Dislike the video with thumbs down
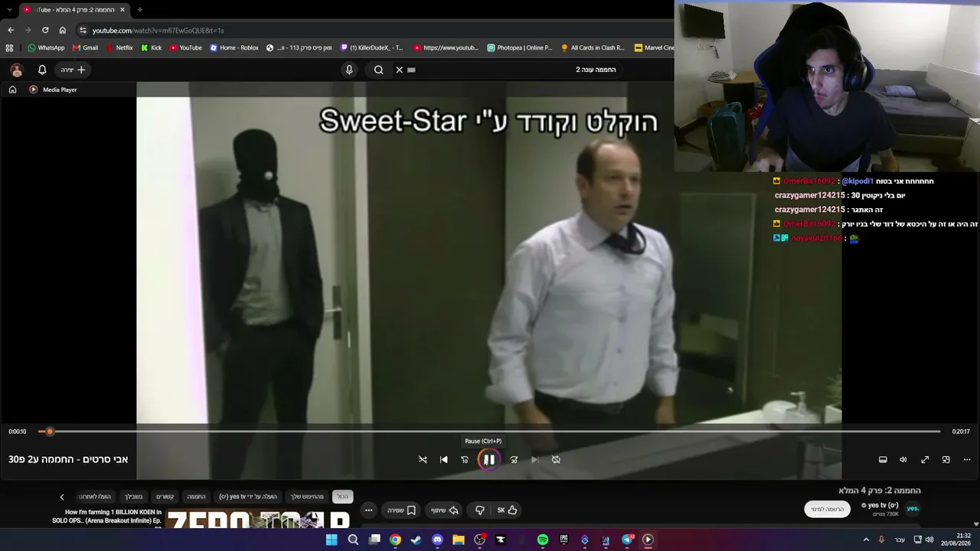 click(479, 510)
